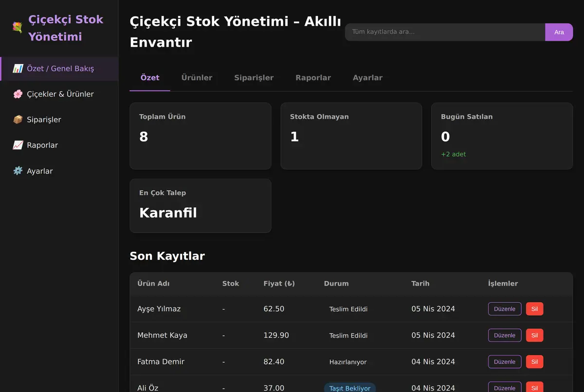Go to Çiçekler & Ürünler sidebar item

coord(59,94)
